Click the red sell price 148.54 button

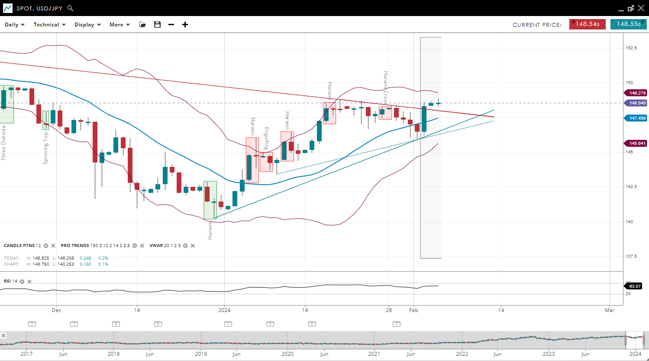point(587,24)
